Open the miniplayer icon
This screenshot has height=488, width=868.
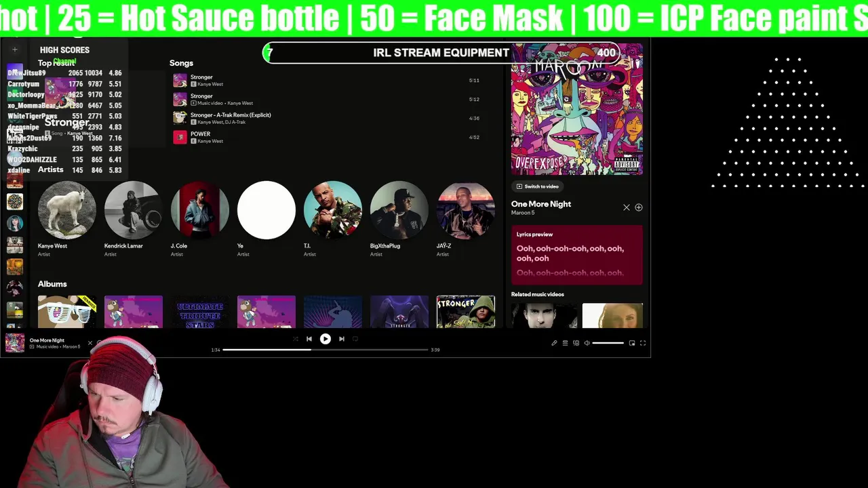click(632, 343)
